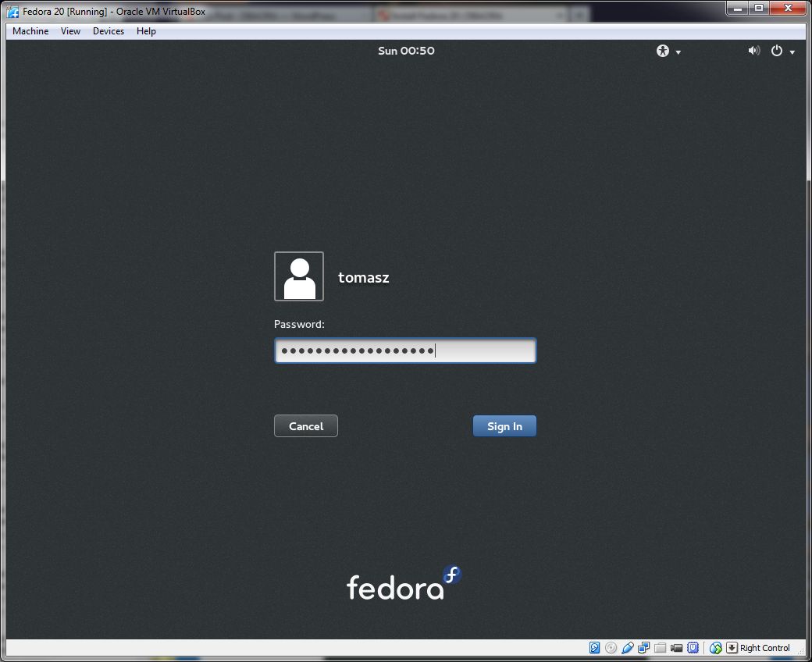Click the CPU virtualization status icon
The image size is (812, 662).
[x=693, y=647]
